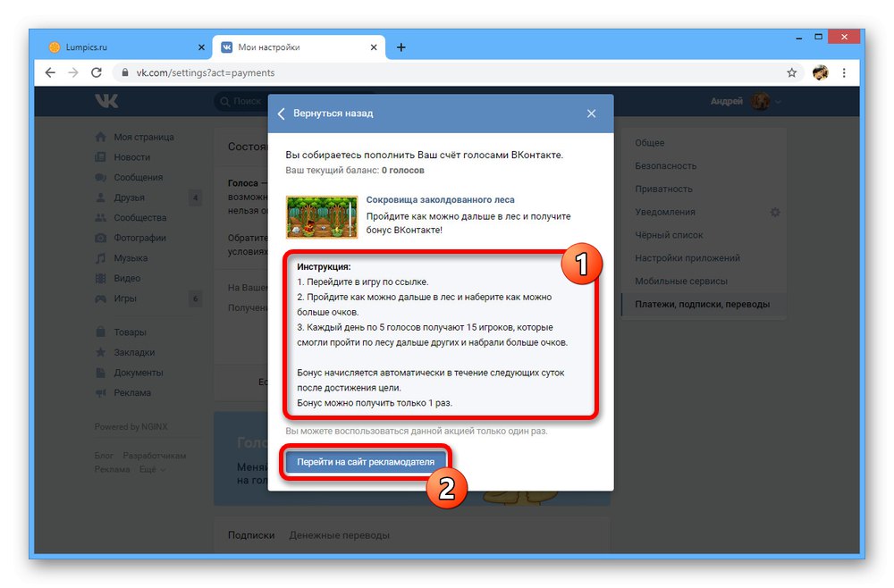Select Мобильные сервисы settings section

[680, 281]
